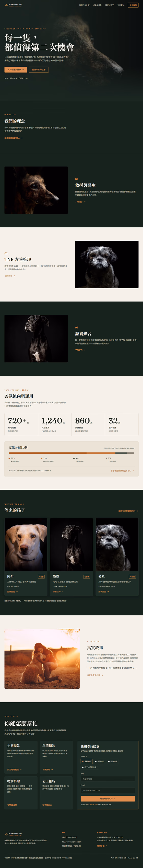Open the 讀更多真實故事 link

[95, 675]
